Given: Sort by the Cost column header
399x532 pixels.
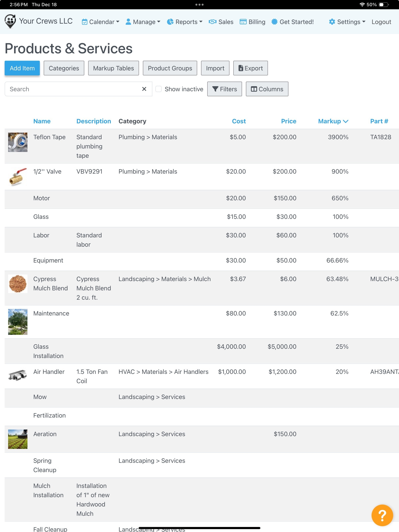Looking at the screenshot, I should (x=239, y=121).
